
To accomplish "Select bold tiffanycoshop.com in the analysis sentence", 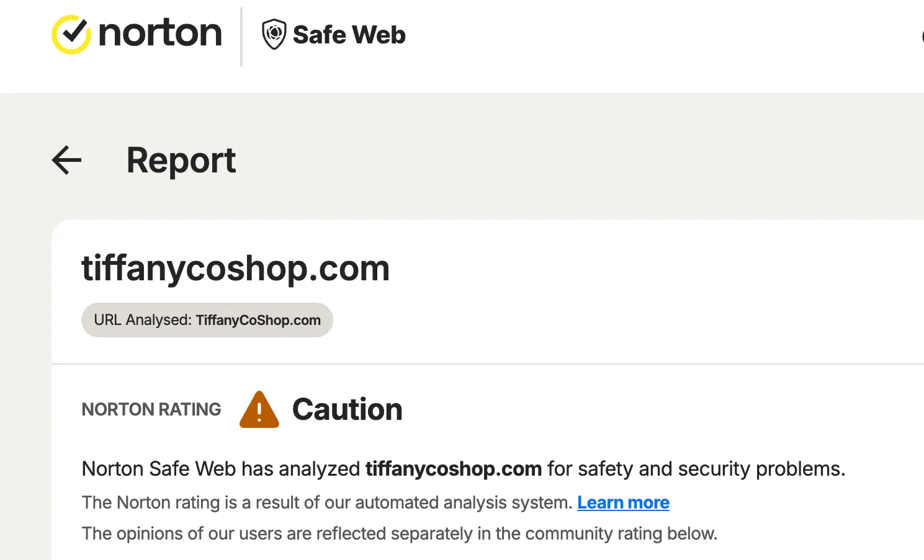I will point(454,469).
